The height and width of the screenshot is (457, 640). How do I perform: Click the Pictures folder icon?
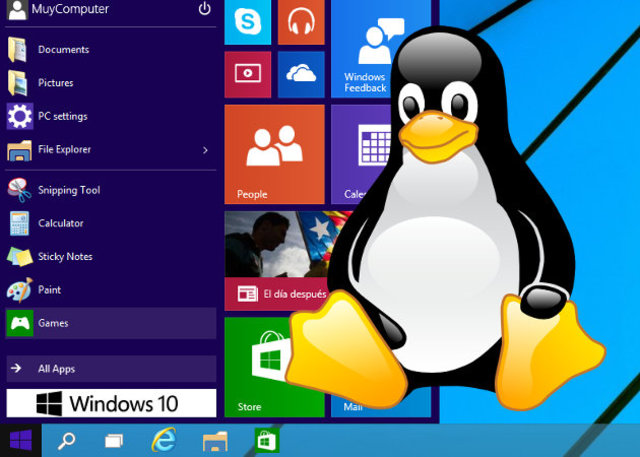[18, 83]
